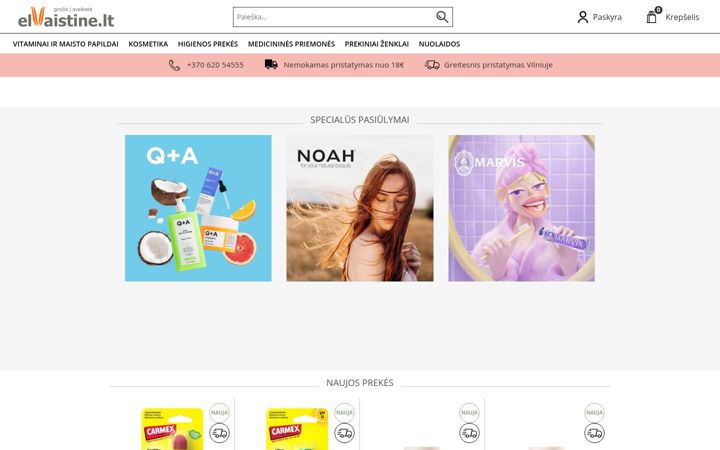
Task: Click the search magnifier icon
Action: [442, 17]
